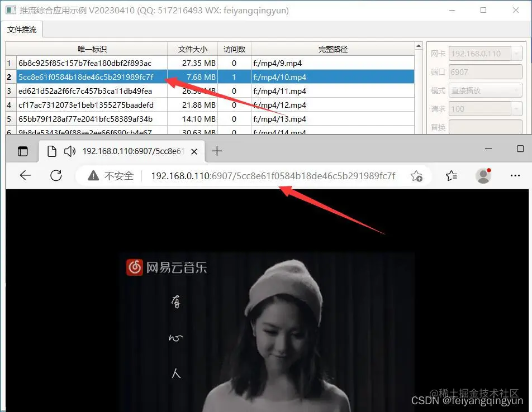
Task: Select the 192.168.0.110:6907 browser tab
Action: pyautogui.click(x=122, y=151)
